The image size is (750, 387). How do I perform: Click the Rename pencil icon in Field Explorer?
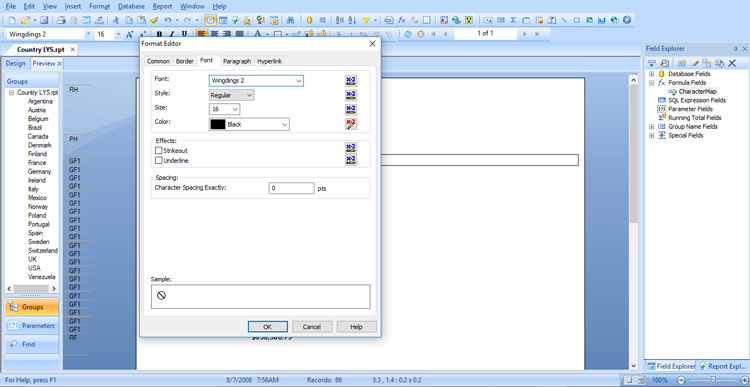click(695, 63)
